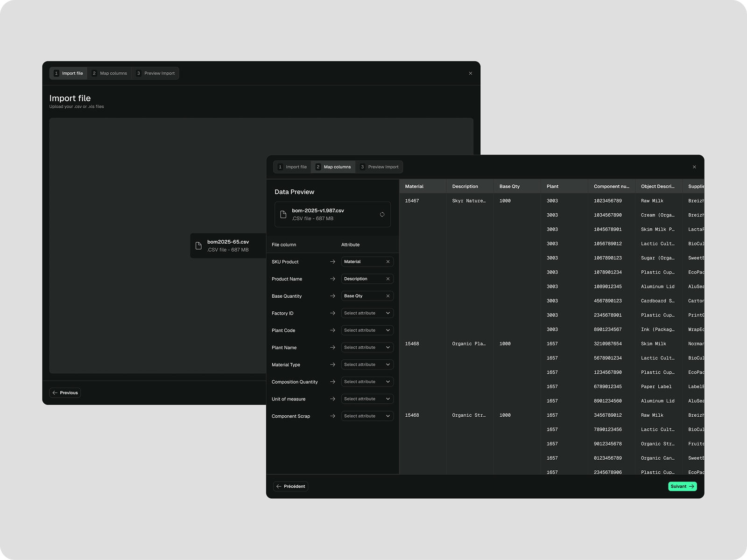
Task: Click the file document icon beside bom-2025-v1.987.csv
Action: pyautogui.click(x=283, y=214)
